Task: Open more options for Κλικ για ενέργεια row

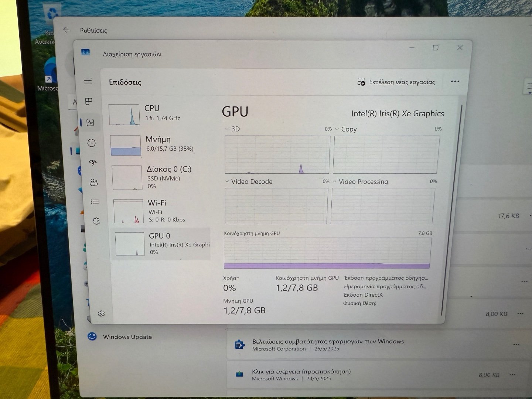Action: [512, 375]
